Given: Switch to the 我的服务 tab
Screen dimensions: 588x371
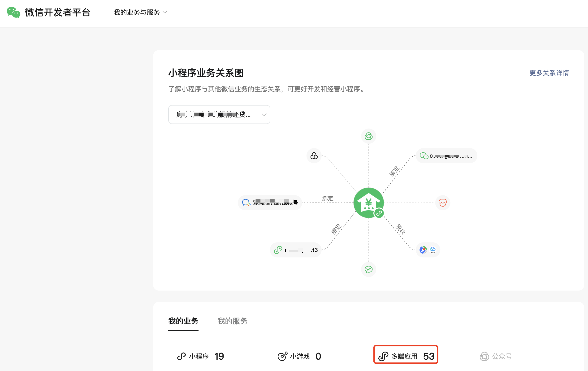Looking at the screenshot, I should [x=232, y=321].
